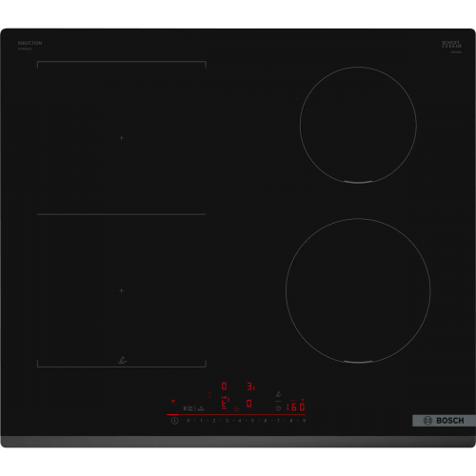Tap the timer clock symbol
The width and height of the screenshot is (476, 476).
coord(278,408)
